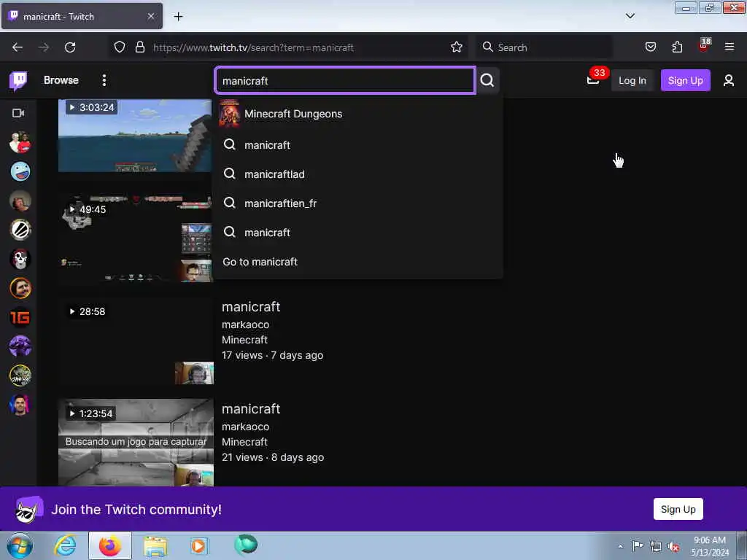Click the muted speaker volume tray icon
Viewport: 747px width, 560px height.
673,546
